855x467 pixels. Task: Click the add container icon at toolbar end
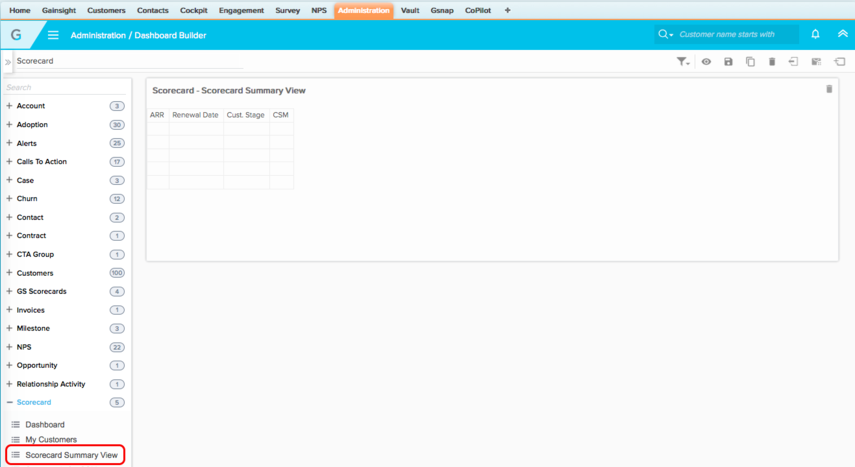[840, 62]
